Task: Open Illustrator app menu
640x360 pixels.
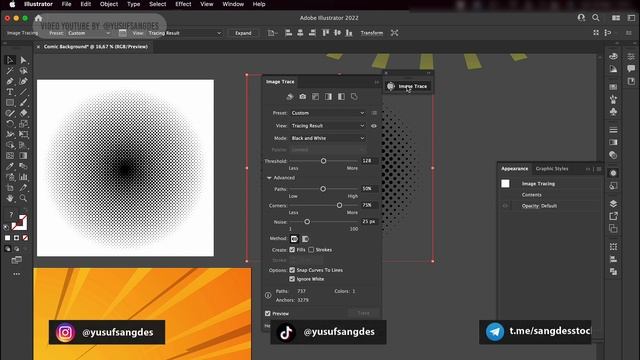Action: [38, 4]
